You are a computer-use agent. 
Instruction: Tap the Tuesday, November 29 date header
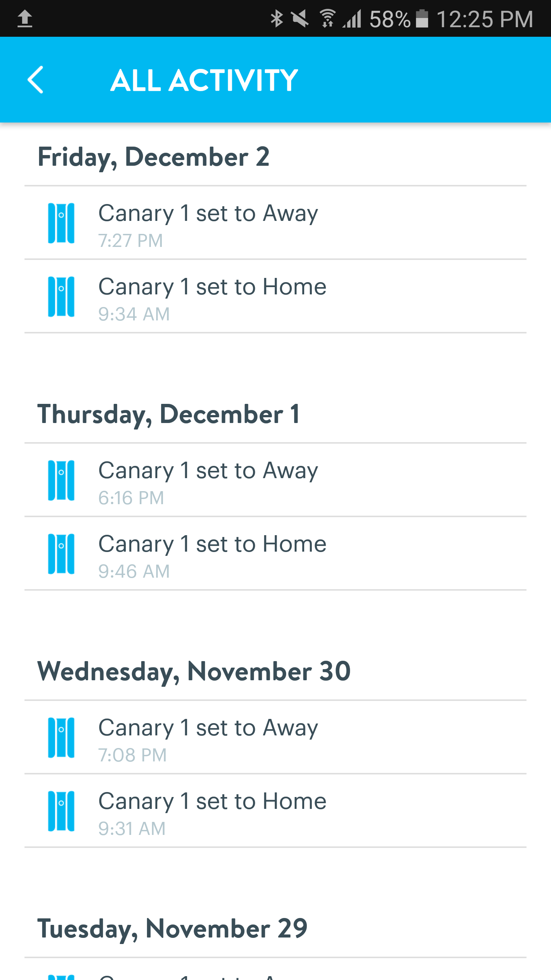click(x=172, y=929)
